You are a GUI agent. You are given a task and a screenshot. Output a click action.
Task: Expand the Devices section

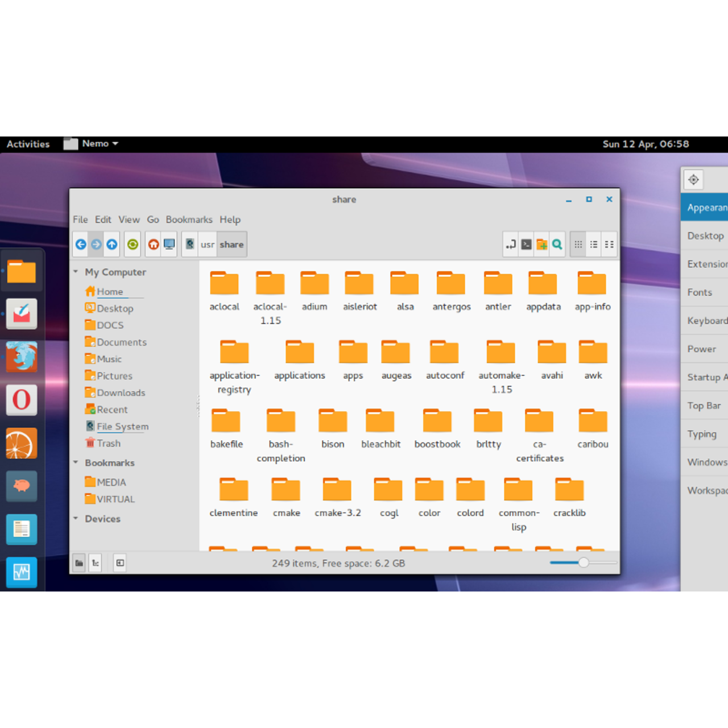[x=75, y=518]
